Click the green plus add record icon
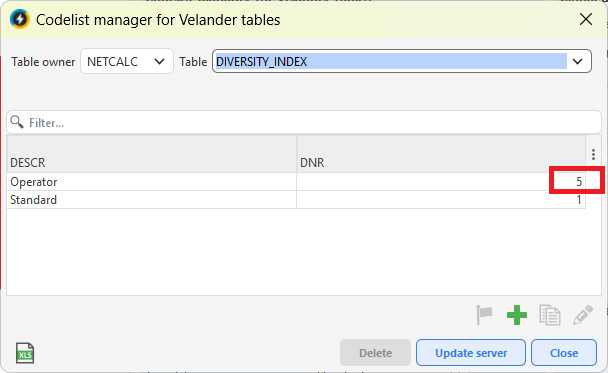The image size is (608, 373). pos(516,315)
